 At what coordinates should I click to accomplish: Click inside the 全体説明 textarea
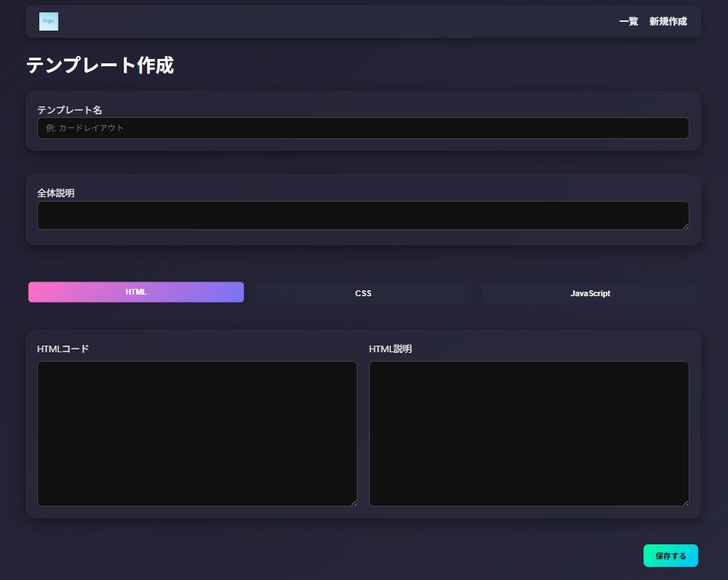[x=363, y=215]
